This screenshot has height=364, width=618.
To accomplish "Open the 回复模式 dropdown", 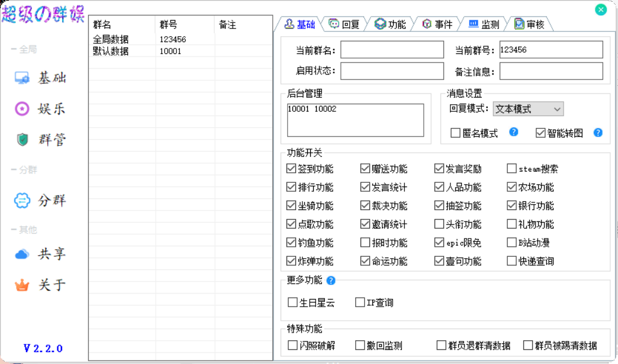I will (528, 109).
